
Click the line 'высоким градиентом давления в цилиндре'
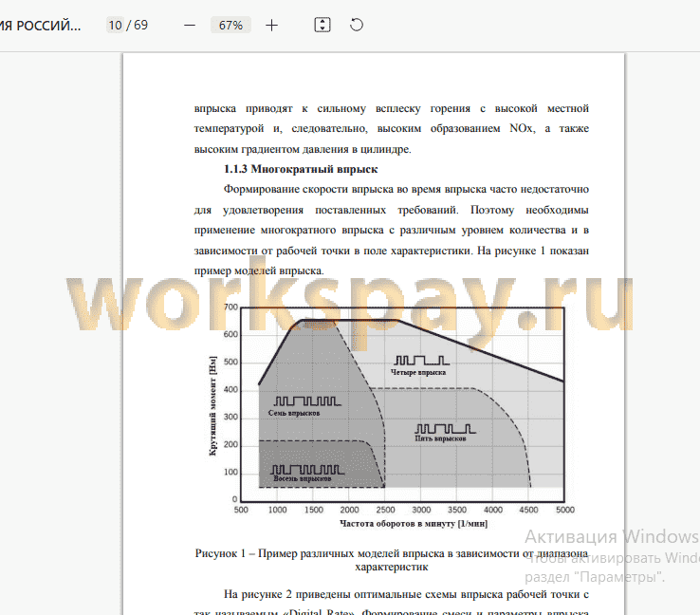(x=303, y=149)
